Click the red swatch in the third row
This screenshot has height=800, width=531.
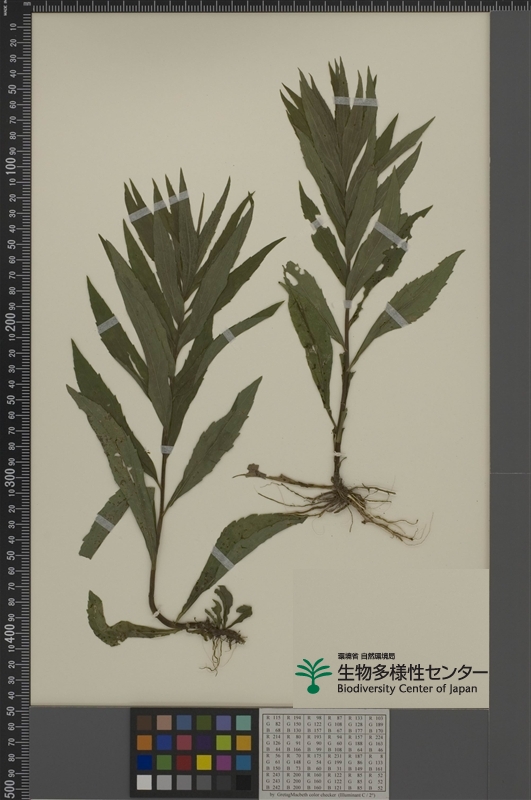coord(184,762)
